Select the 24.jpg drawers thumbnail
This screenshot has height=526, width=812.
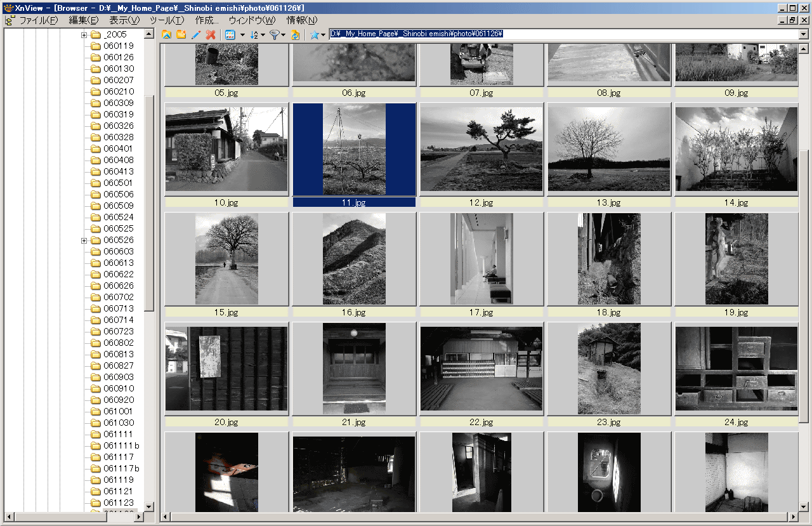(737, 369)
